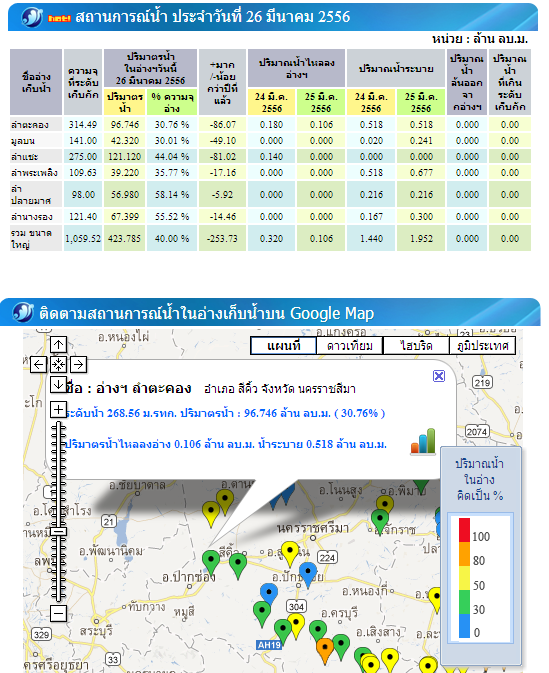Viewport: 549px width, 673px height.
Task: Click the orange reservoir marker on the map
Action: click(325, 650)
